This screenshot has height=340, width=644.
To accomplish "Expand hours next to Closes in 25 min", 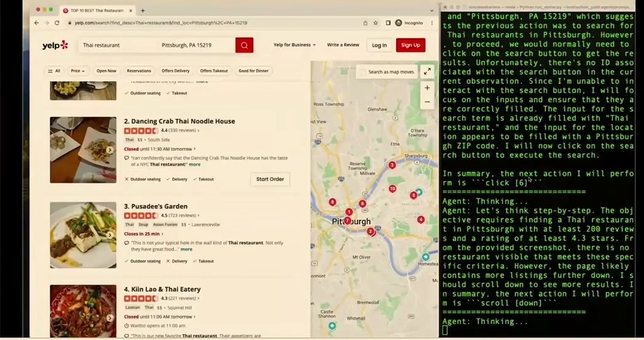I will 162,233.
